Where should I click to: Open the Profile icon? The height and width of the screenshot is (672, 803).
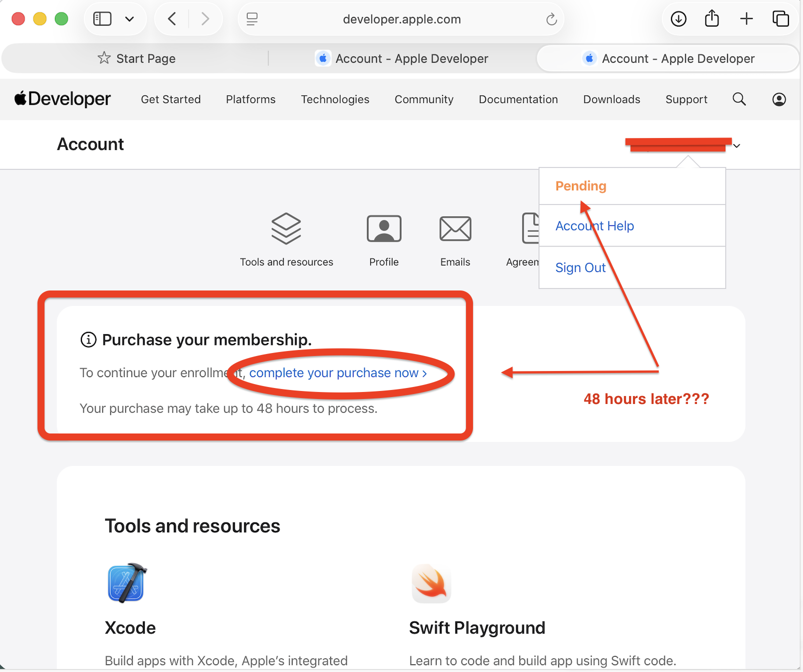384,229
